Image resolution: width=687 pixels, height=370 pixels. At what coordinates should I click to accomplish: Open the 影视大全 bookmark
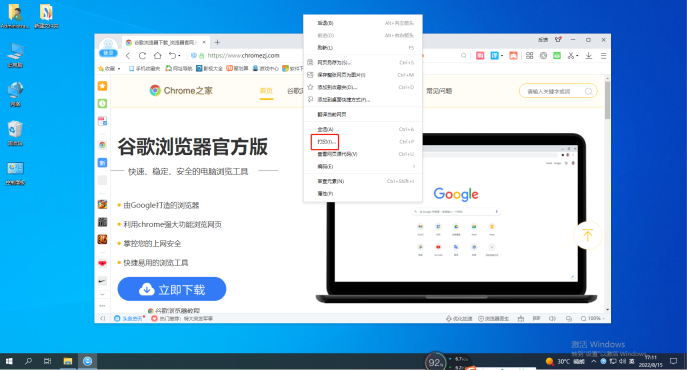pyautogui.click(x=209, y=68)
